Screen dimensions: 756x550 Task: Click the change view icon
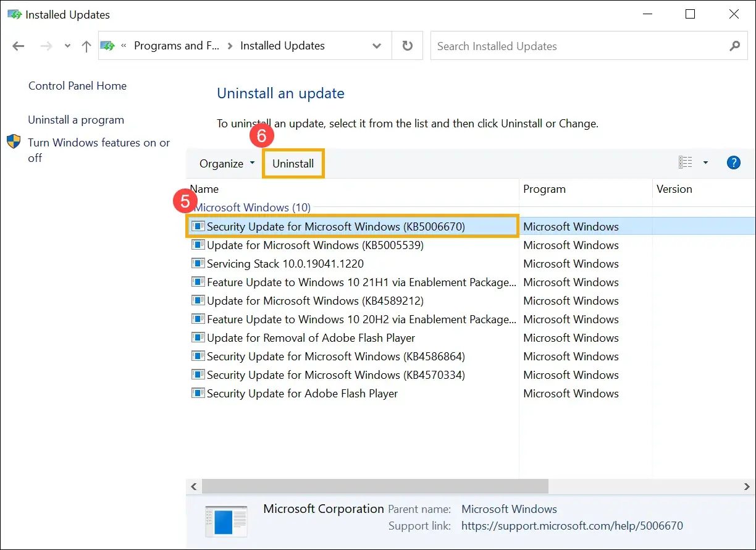pos(686,163)
